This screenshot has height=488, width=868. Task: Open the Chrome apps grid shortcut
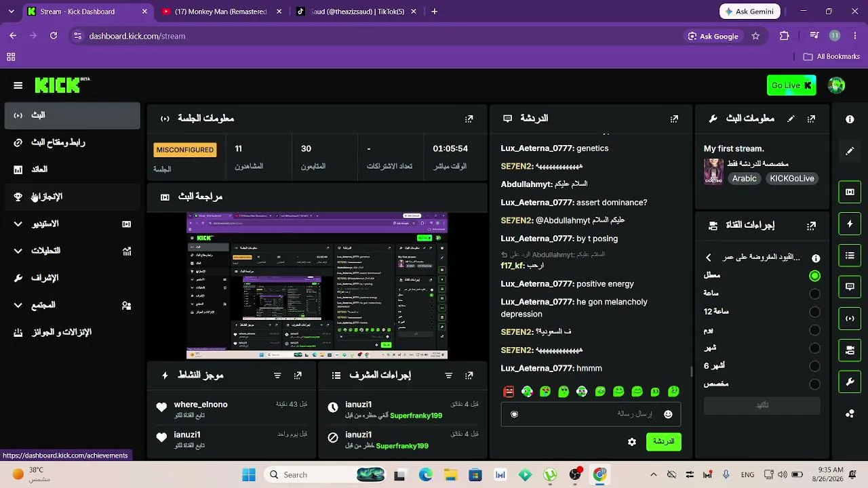[11, 57]
